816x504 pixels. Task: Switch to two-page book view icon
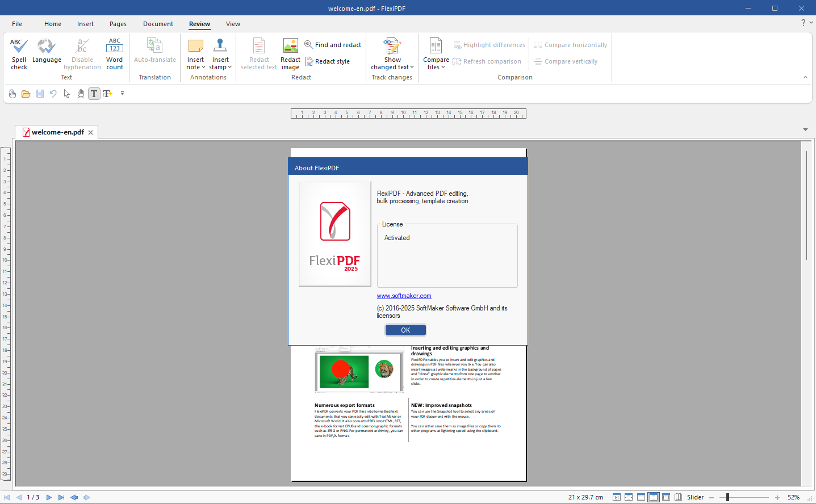click(678, 497)
